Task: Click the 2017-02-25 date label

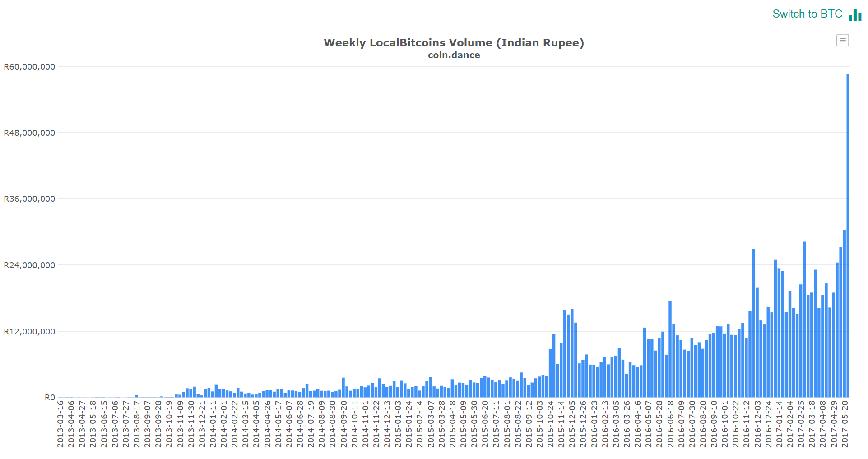Action: pos(802,424)
